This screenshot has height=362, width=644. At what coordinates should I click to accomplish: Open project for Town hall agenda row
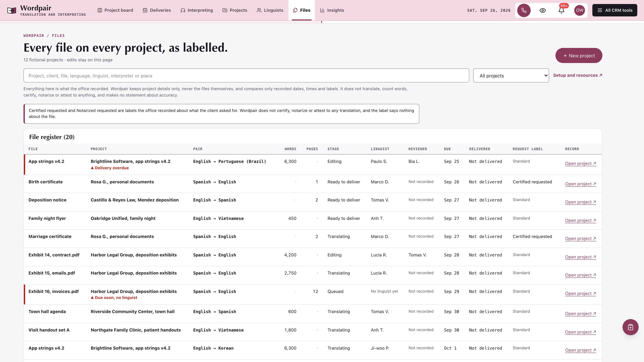click(x=580, y=314)
